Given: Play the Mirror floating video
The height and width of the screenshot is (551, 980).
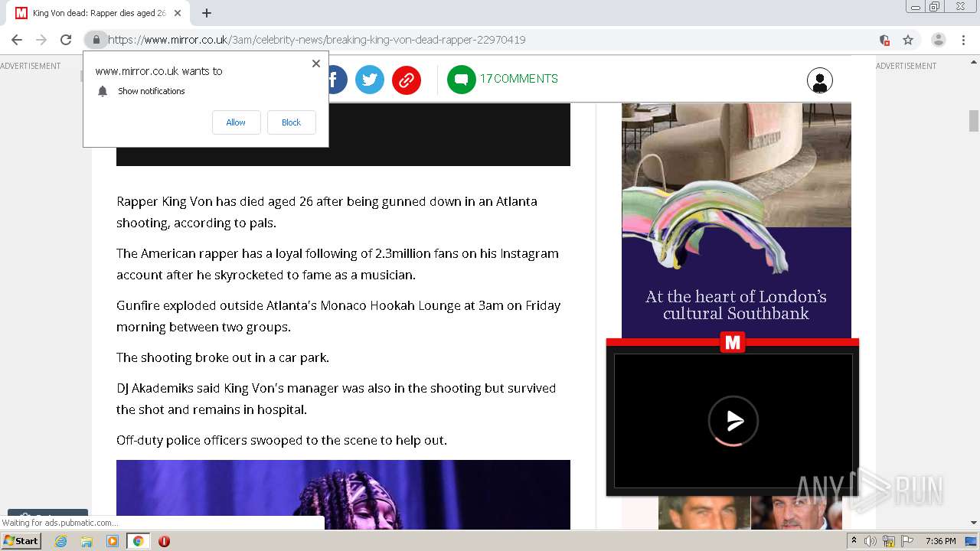Looking at the screenshot, I should coord(733,421).
